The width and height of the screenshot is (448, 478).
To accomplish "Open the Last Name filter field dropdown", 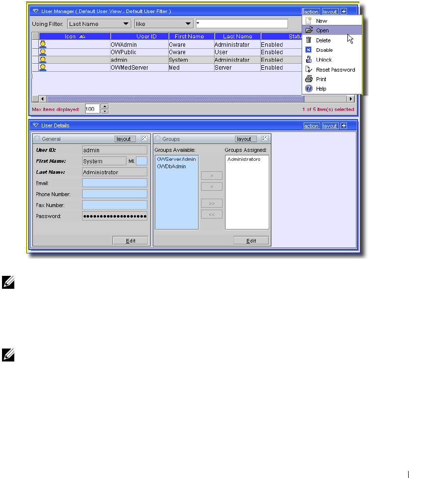I will coord(100,24).
